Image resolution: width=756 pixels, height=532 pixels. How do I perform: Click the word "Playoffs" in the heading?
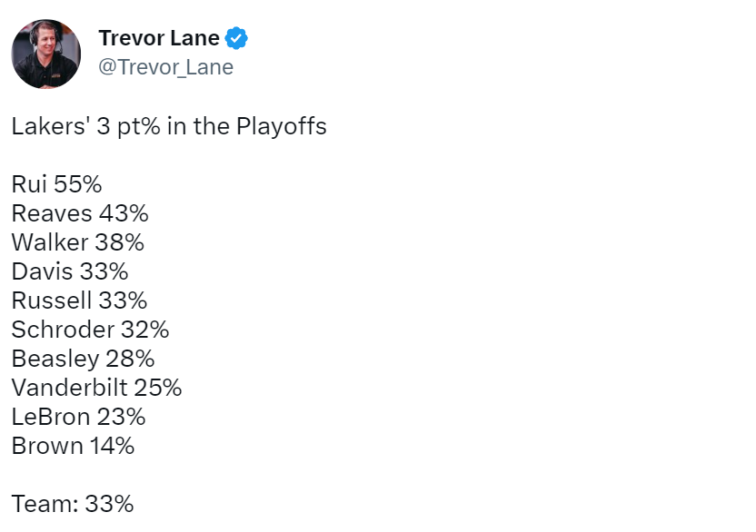point(281,126)
